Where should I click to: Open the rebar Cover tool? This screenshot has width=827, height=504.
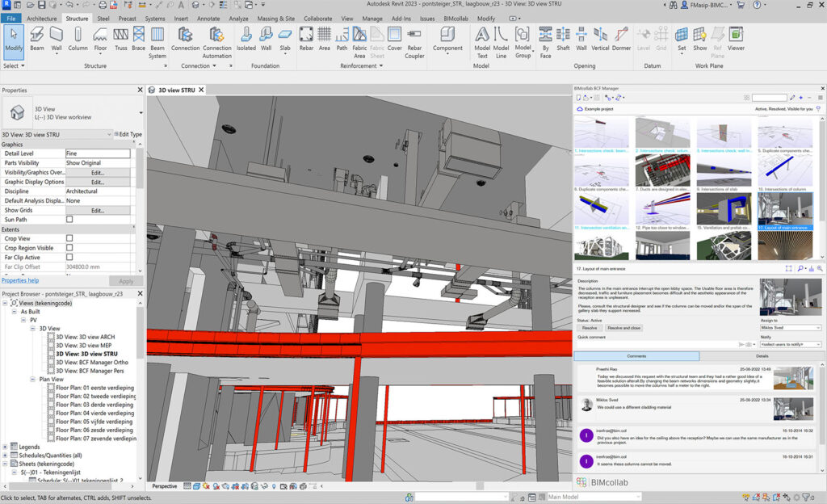pyautogui.click(x=394, y=39)
